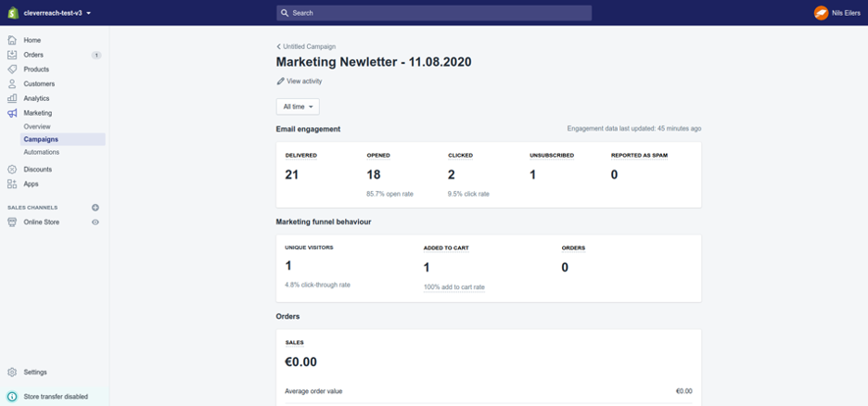Click the Analytics bar chart icon
The width and height of the screenshot is (868, 406).
(x=12, y=98)
